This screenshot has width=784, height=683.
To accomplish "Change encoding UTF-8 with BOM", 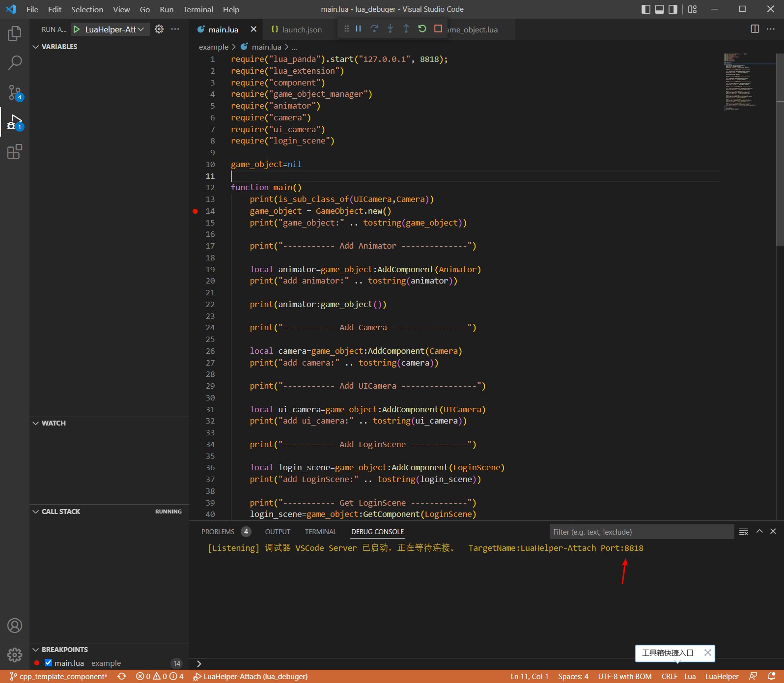I will point(625,677).
